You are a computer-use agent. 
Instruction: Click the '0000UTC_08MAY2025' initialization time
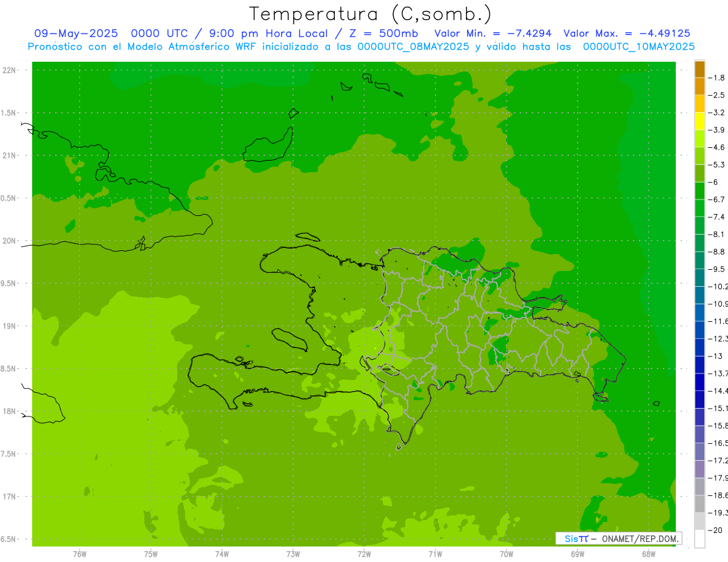coord(413,46)
